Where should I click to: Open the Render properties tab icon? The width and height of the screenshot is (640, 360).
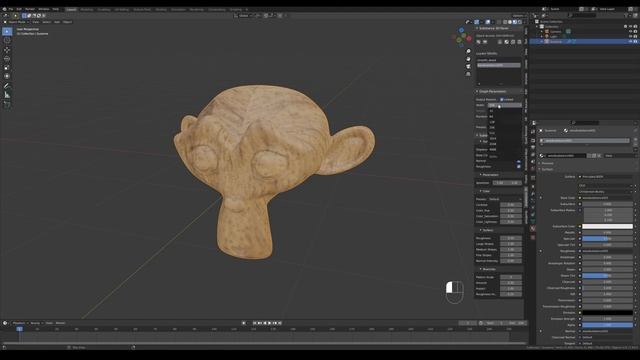pyautogui.click(x=533, y=140)
